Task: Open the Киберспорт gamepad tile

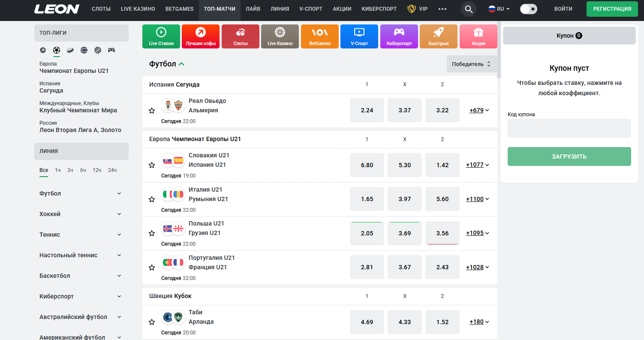Action: click(x=399, y=36)
